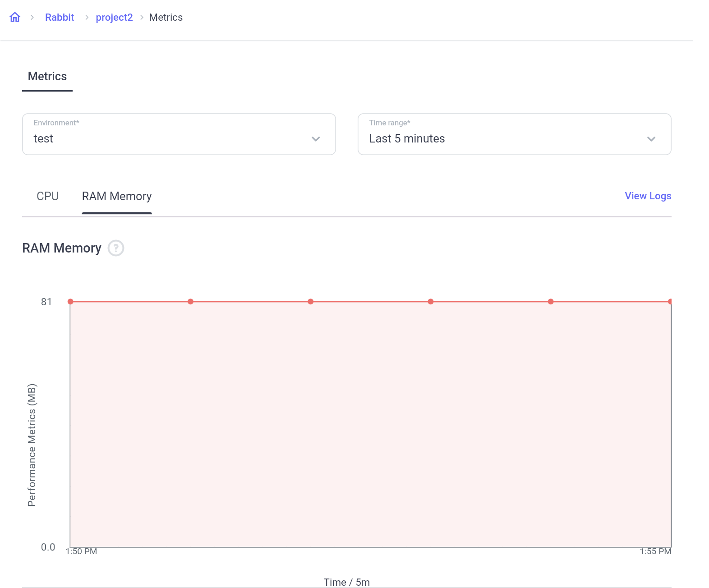
Task: Go to Rabbit in the breadcrumb
Action: coord(60,17)
